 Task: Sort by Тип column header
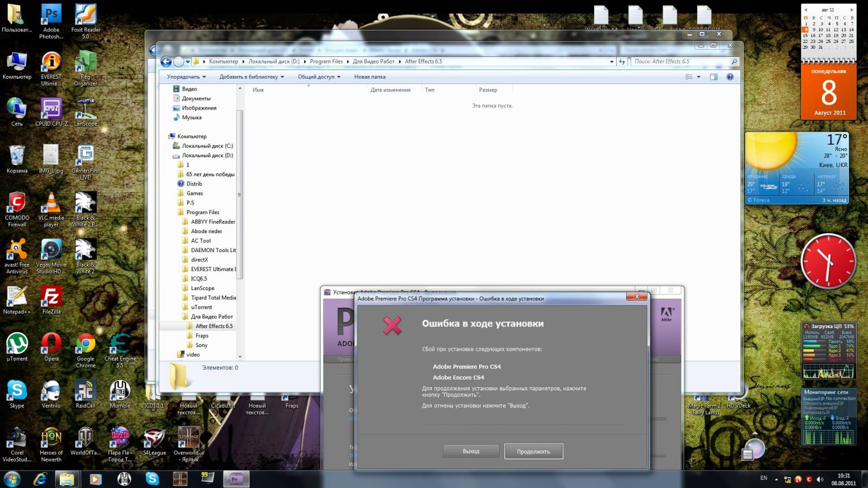[x=448, y=90]
